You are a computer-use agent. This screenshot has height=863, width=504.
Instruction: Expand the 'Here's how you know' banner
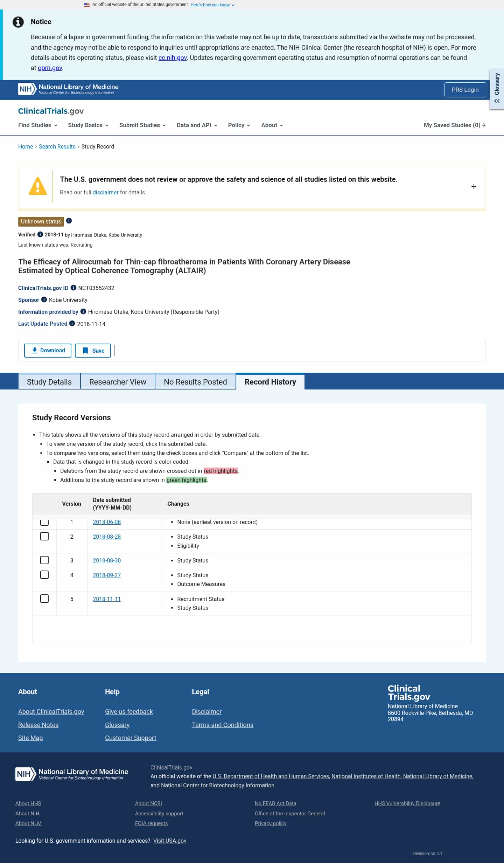pos(212,5)
